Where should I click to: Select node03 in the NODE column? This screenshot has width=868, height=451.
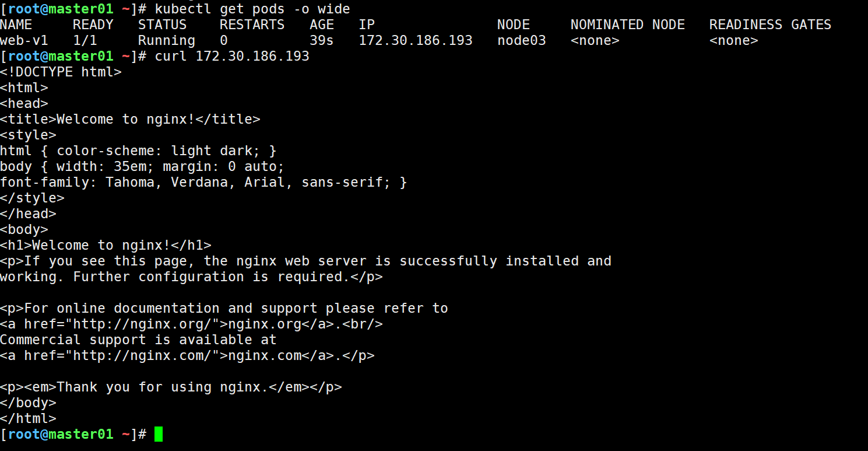click(x=521, y=40)
